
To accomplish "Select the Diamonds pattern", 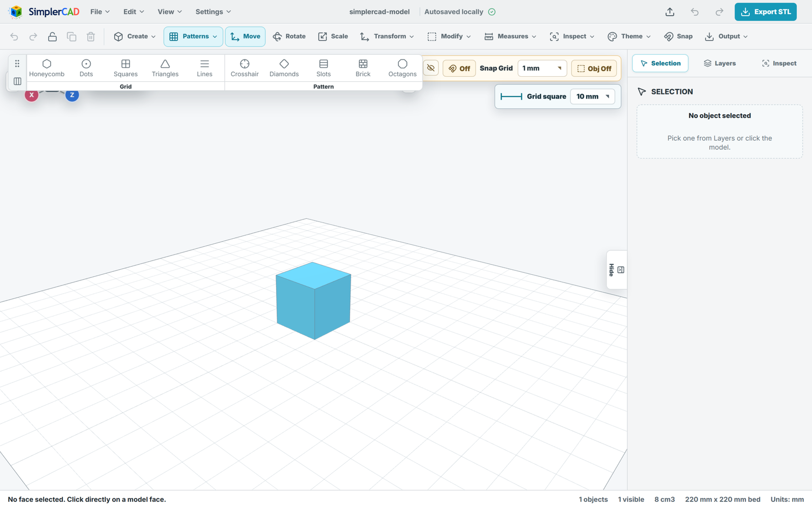I will click(284, 68).
